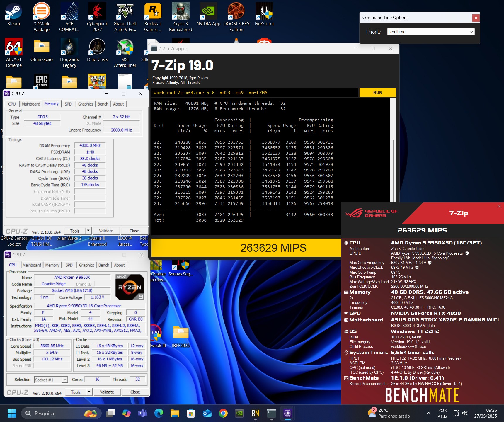Launch DOOM 3 BFG Edition icon
This screenshot has height=422, width=504.
click(236, 17)
